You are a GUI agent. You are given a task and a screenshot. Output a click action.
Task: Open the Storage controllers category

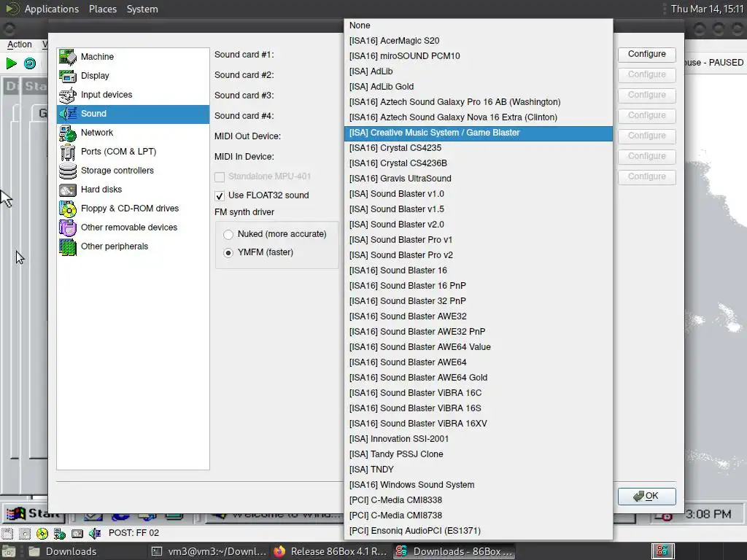[x=133, y=171]
